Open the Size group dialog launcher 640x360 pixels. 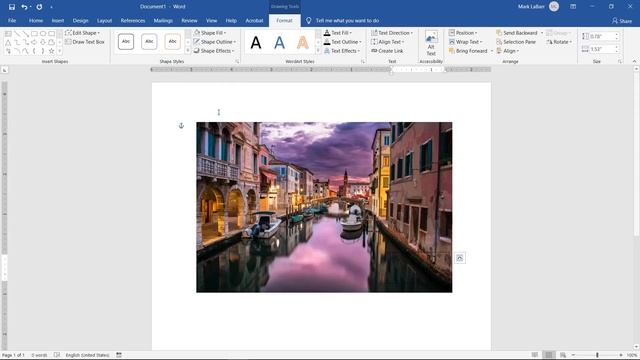coord(620,62)
